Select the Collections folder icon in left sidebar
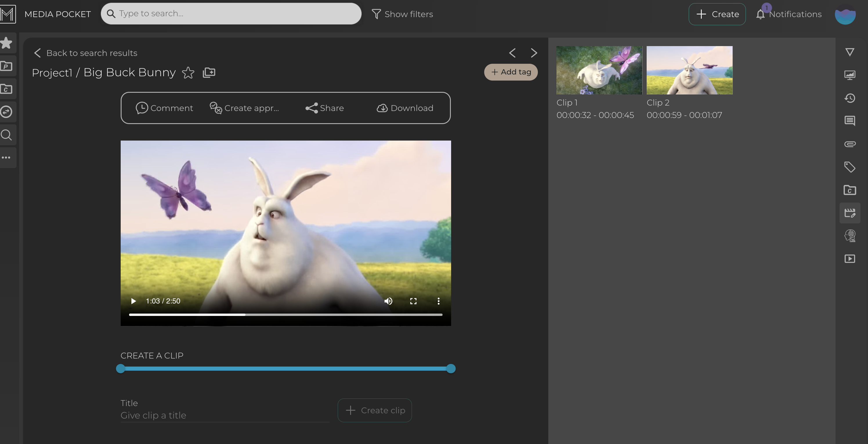The width and height of the screenshot is (868, 444). tap(7, 88)
